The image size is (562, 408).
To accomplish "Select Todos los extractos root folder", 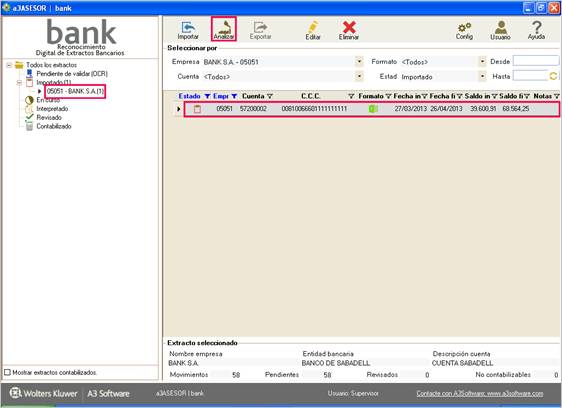I will [x=51, y=65].
